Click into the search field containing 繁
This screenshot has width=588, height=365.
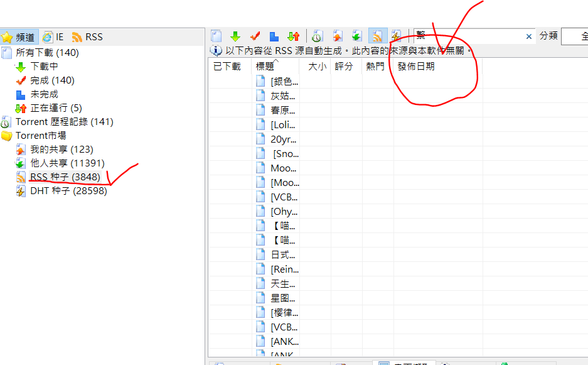[x=468, y=36]
